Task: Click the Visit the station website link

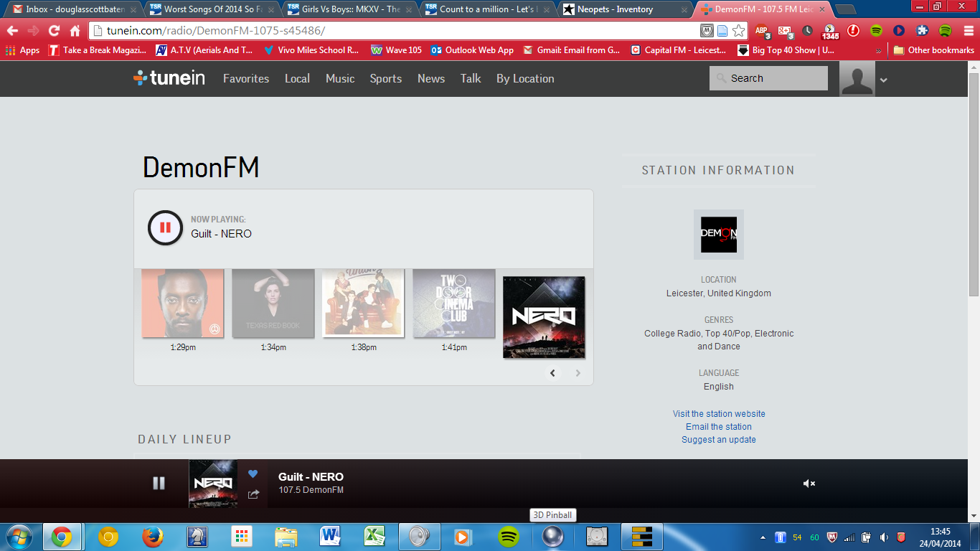Action: tap(719, 414)
